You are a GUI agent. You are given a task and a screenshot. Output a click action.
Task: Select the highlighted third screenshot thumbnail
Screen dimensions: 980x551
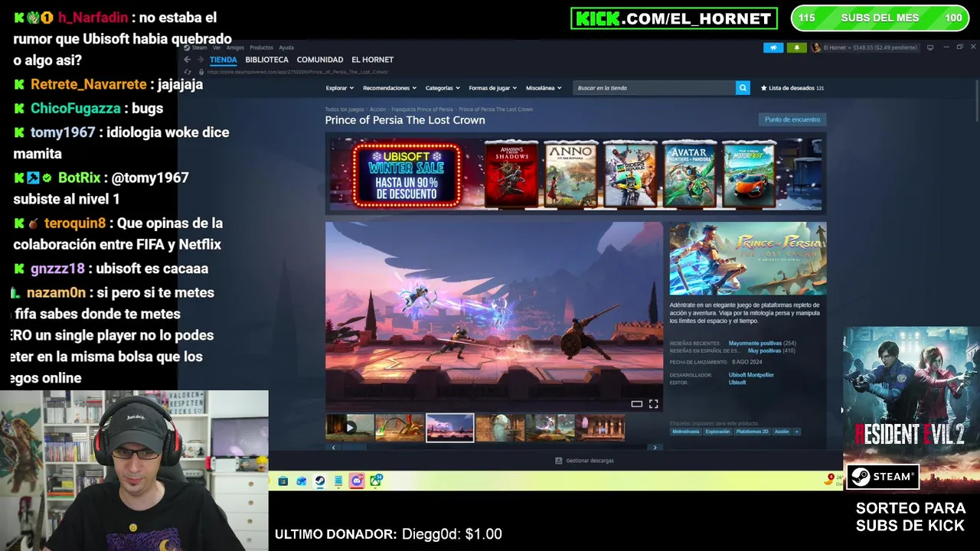coord(449,428)
